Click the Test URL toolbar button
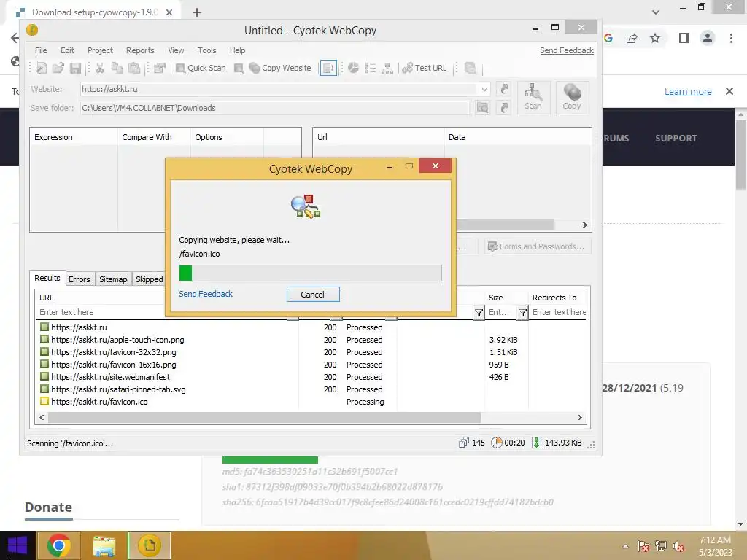This screenshot has height=560, width=747. pos(425,68)
